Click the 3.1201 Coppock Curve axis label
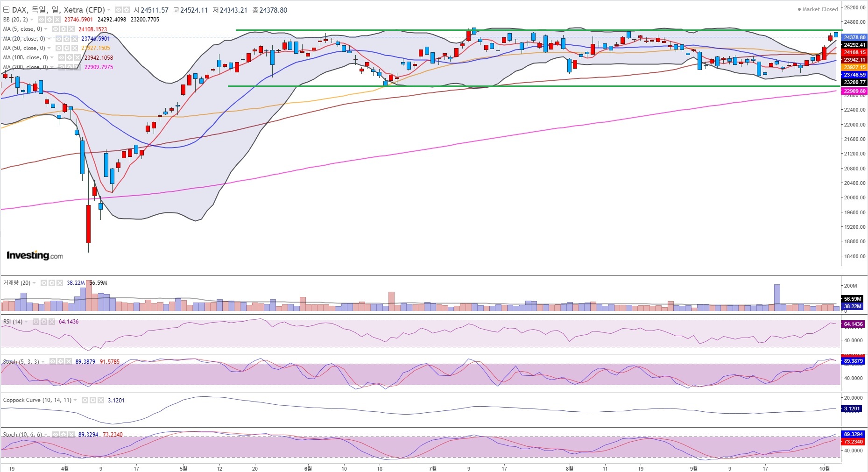 tap(852, 409)
